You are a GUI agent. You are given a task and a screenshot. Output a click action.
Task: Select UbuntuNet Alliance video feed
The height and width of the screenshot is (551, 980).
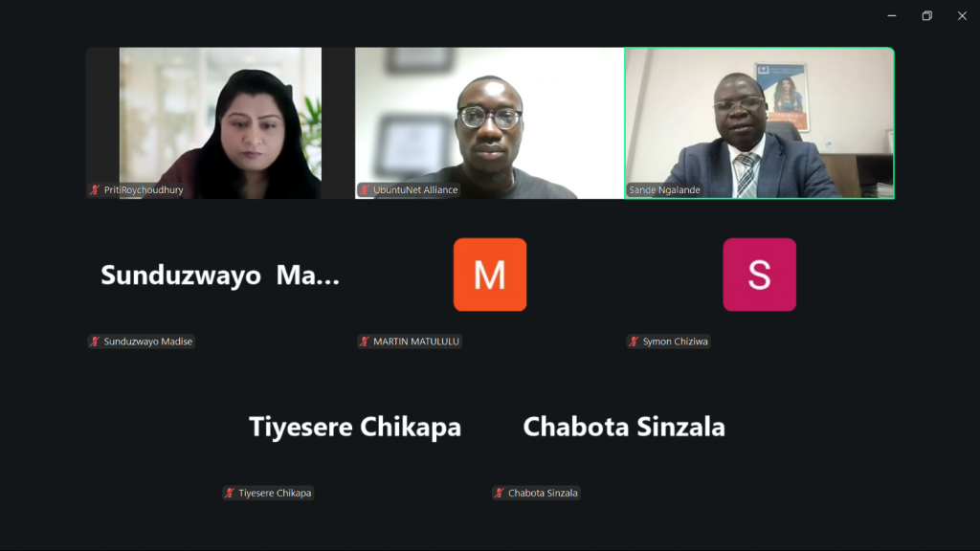pos(489,123)
